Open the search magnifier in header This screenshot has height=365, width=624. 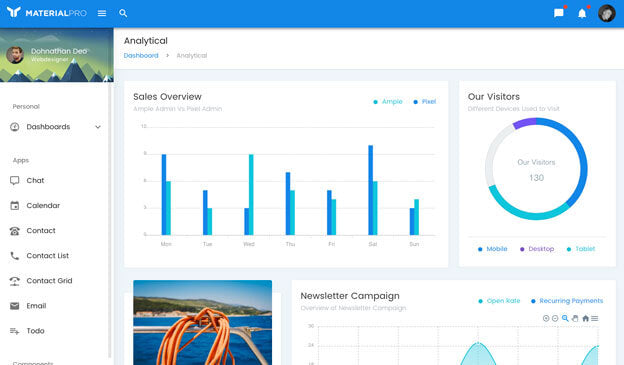point(123,13)
